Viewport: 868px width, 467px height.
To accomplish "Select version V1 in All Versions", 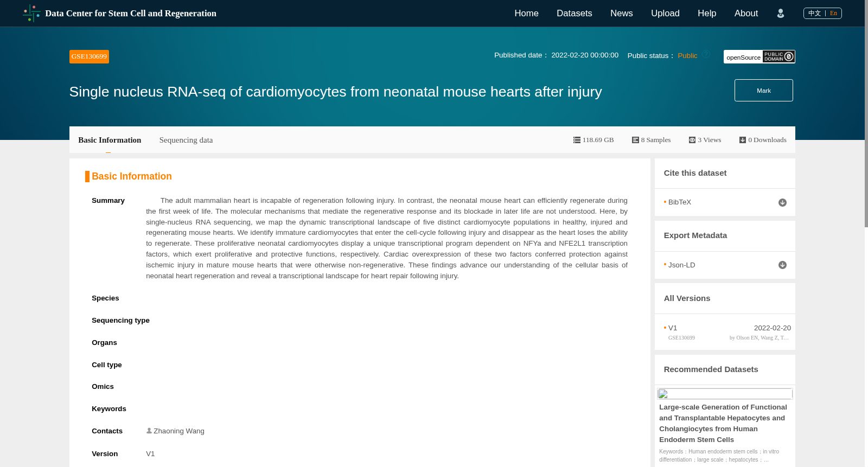I will tap(673, 328).
